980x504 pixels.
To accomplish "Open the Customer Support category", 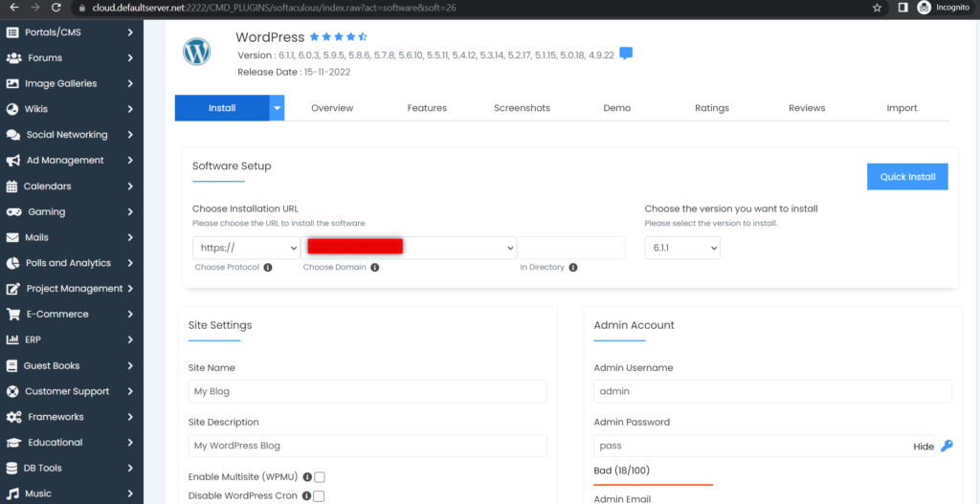I will (x=71, y=391).
